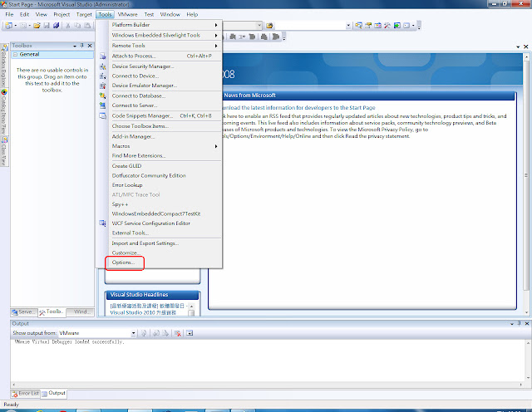Image resolution: width=532 pixels, height=412 pixels.
Task: Open the Target menu
Action: (x=84, y=15)
